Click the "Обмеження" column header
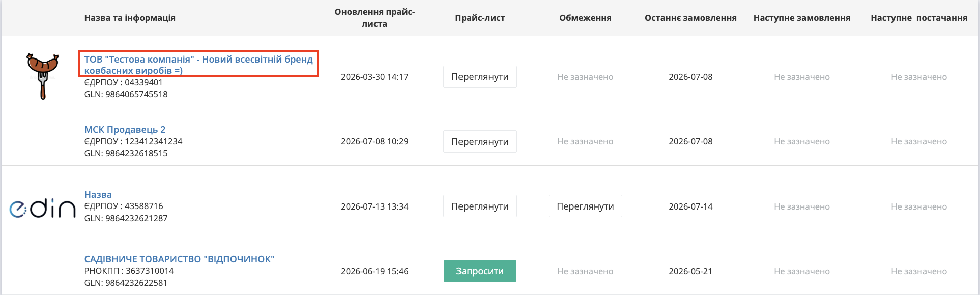This screenshot has width=980, height=295. click(585, 18)
